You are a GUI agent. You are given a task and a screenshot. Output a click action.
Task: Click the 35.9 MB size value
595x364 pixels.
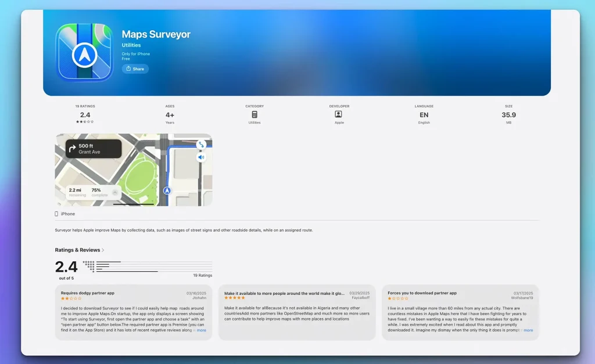tap(508, 115)
